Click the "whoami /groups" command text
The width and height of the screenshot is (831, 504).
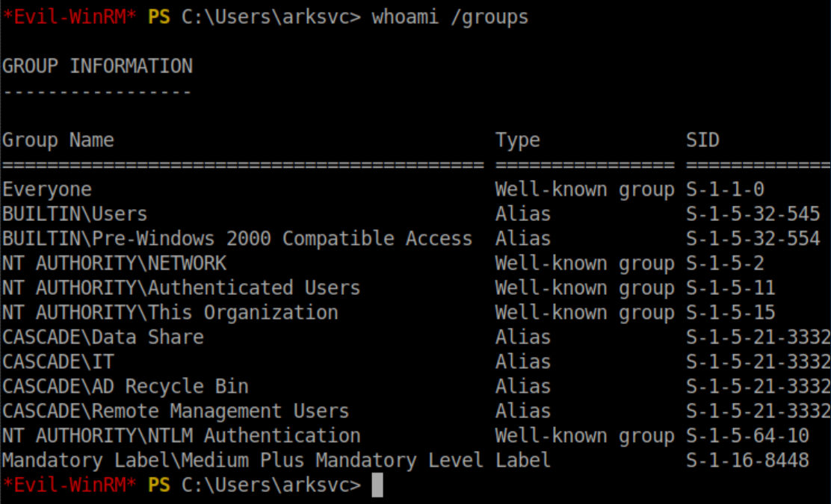(x=450, y=17)
